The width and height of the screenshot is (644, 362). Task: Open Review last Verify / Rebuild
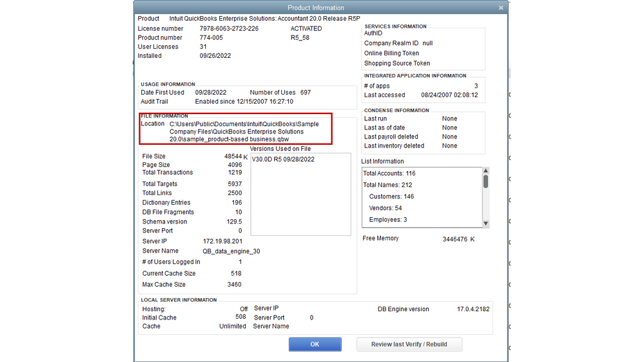coord(409,345)
